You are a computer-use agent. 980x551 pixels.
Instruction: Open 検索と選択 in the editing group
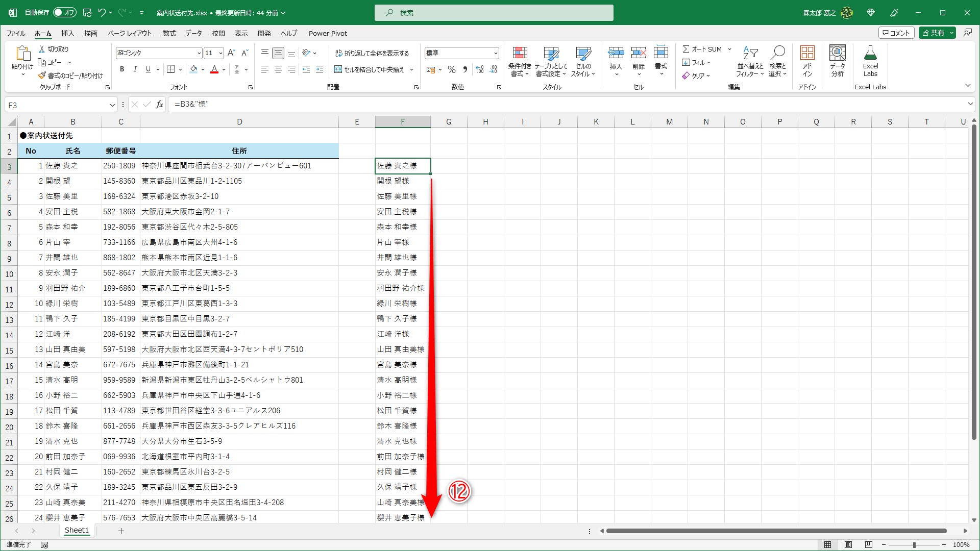pyautogui.click(x=777, y=61)
